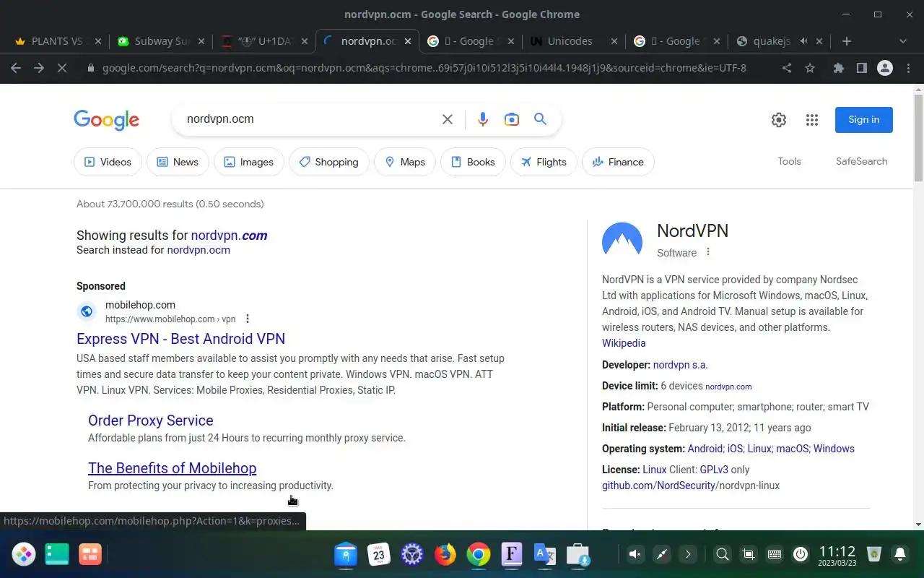
Task: Clear the Google search box text
Action: tap(448, 119)
